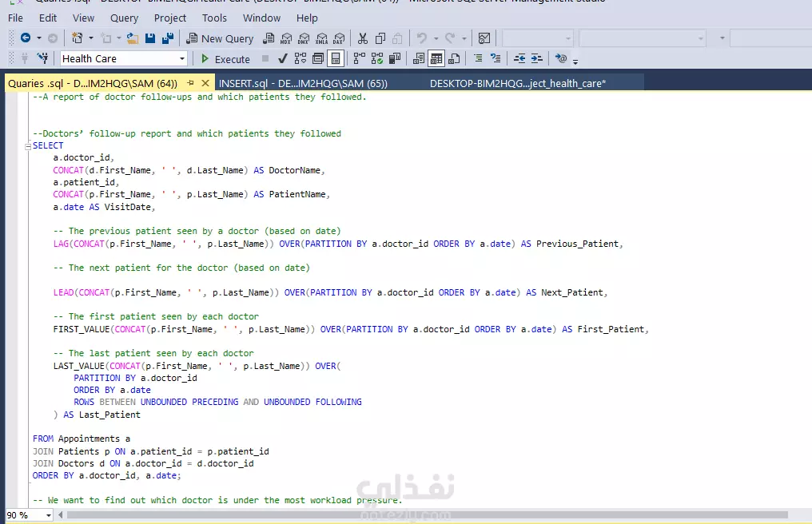Image resolution: width=812 pixels, height=524 pixels.
Task: Click the 'FIRST_VALUE' keyword in the query
Action: (x=82, y=329)
